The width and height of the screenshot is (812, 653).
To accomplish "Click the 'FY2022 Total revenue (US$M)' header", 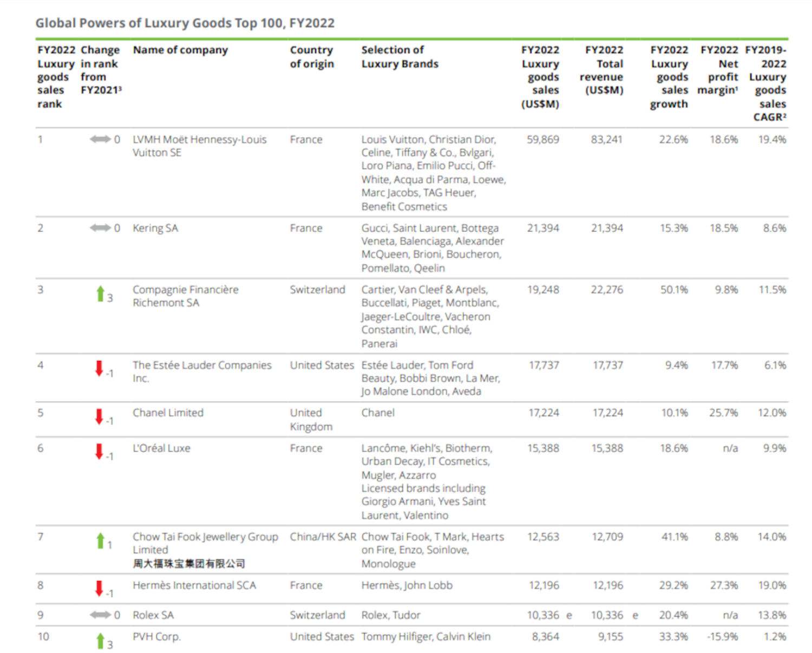I will pyautogui.click(x=601, y=70).
